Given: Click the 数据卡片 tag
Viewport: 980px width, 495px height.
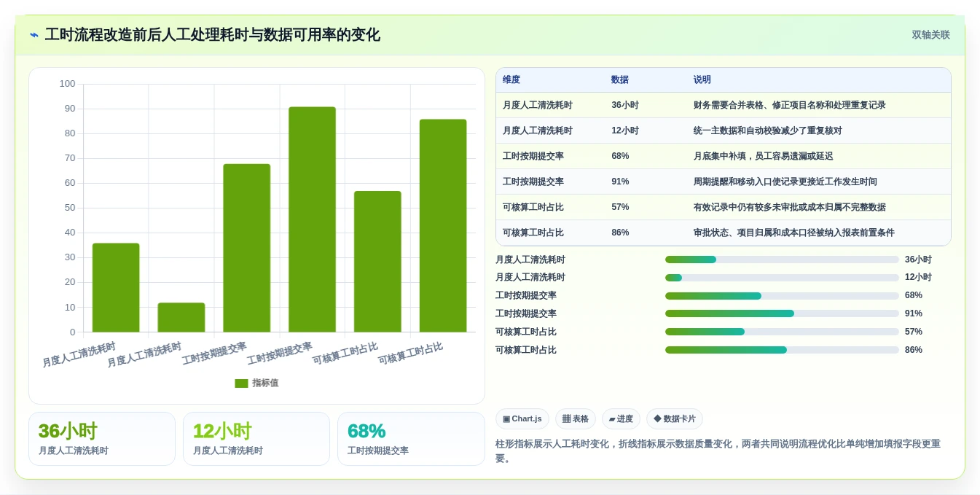Looking at the screenshot, I should [675, 418].
